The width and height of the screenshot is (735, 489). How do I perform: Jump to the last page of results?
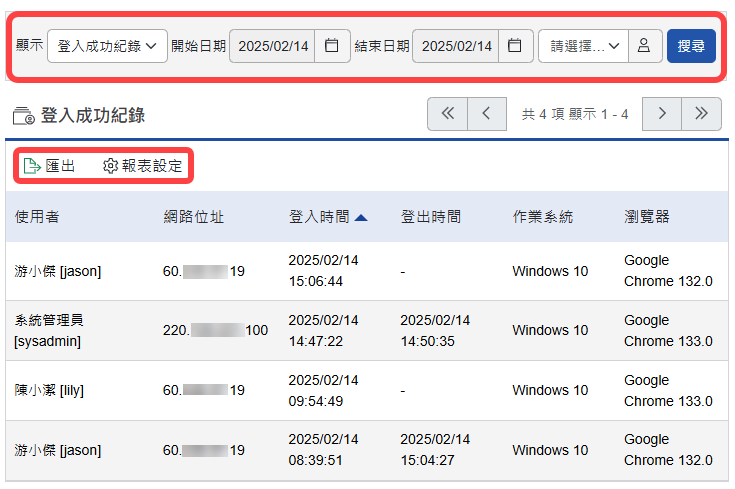tap(701, 114)
